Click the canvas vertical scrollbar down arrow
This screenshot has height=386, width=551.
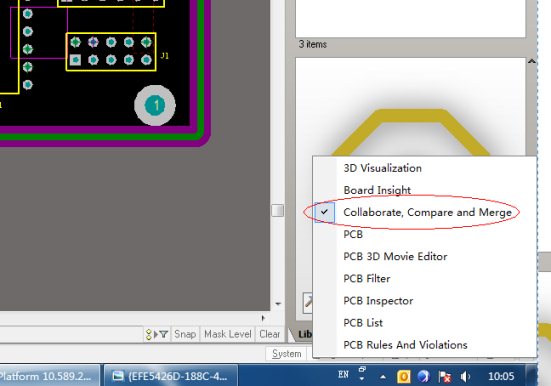(x=278, y=304)
